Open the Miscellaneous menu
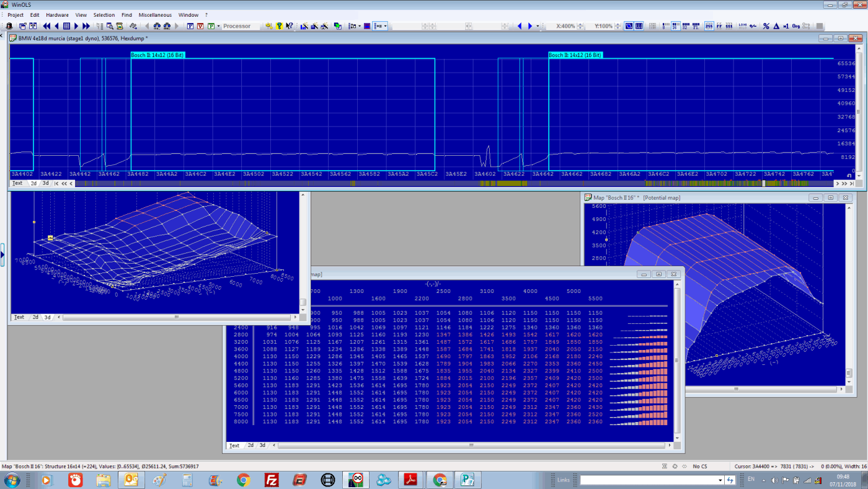This screenshot has width=868, height=489. pyautogui.click(x=155, y=15)
